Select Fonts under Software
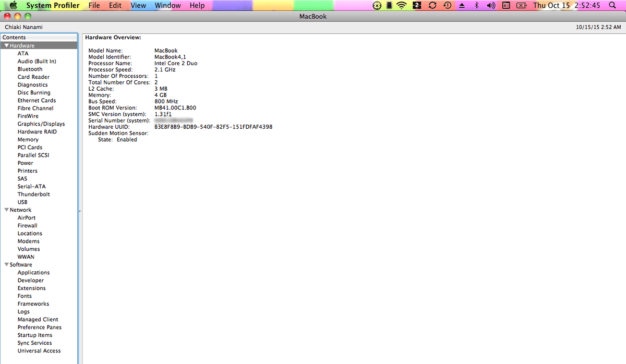 [25, 296]
